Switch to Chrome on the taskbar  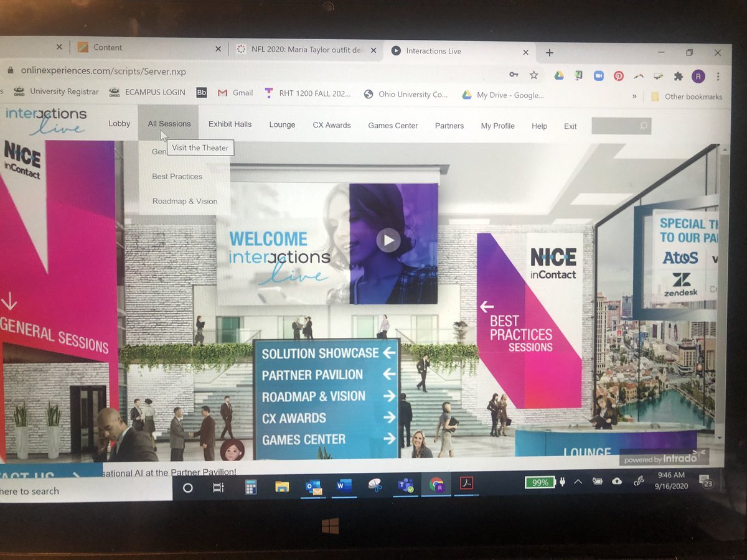436,485
